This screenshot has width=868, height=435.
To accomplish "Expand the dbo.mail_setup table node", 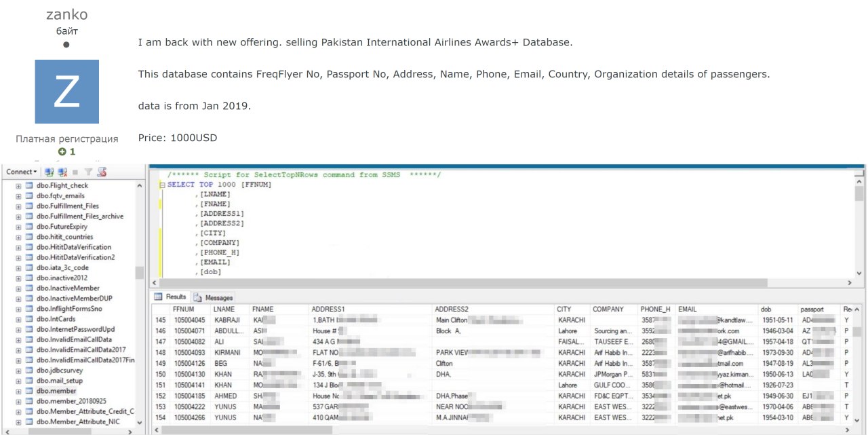I will click(18, 381).
